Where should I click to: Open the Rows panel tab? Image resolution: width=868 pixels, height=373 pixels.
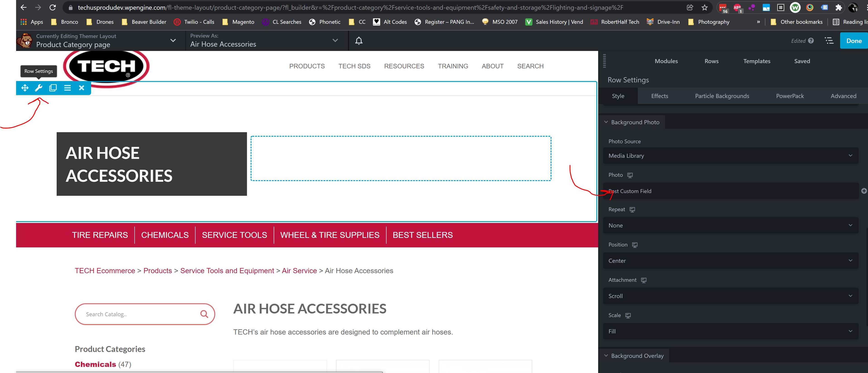[x=711, y=61]
